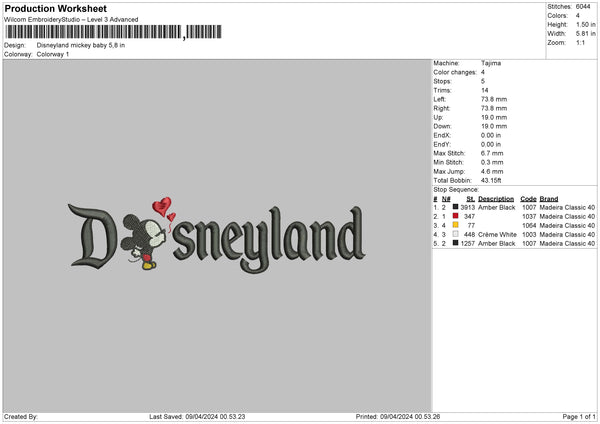This screenshot has width=600, height=424.
Task: Click the Height value 1.50 in
Action: coord(586,24)
